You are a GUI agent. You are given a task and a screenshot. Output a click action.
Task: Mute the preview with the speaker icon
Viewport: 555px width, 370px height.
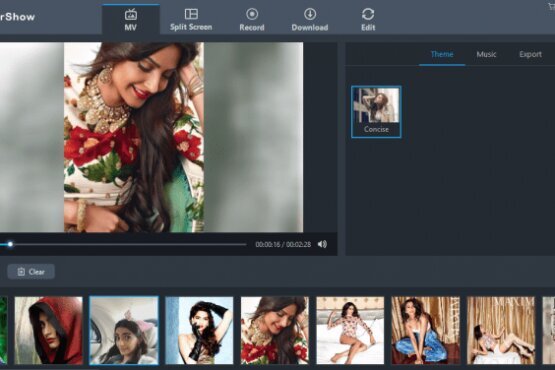[x=322, y=244]
